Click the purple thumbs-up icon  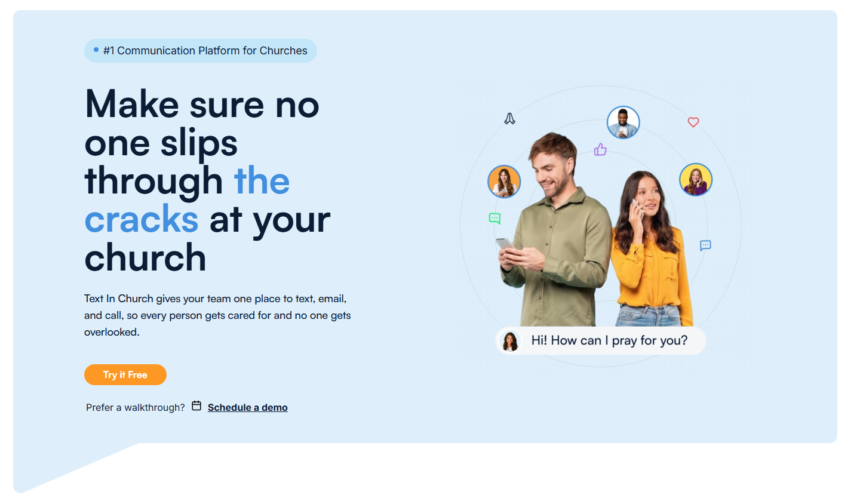[x=600, y=149]
